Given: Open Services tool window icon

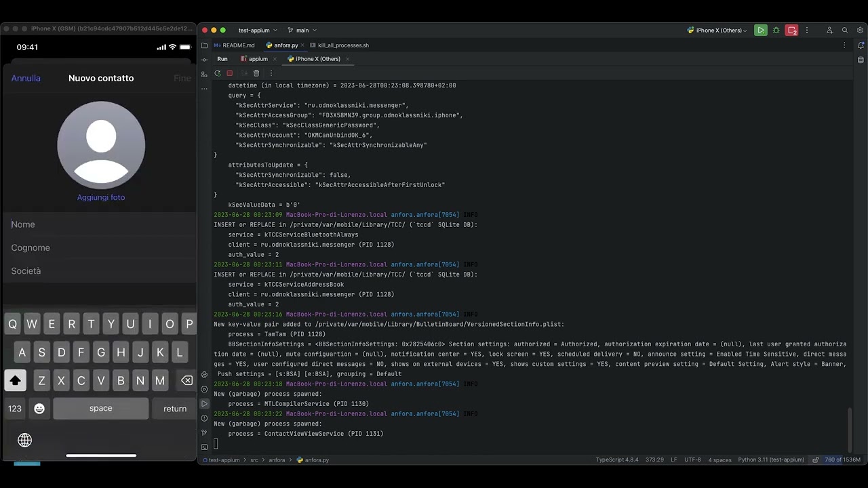Looking at the screenshot, I should [x=204, y=389].
